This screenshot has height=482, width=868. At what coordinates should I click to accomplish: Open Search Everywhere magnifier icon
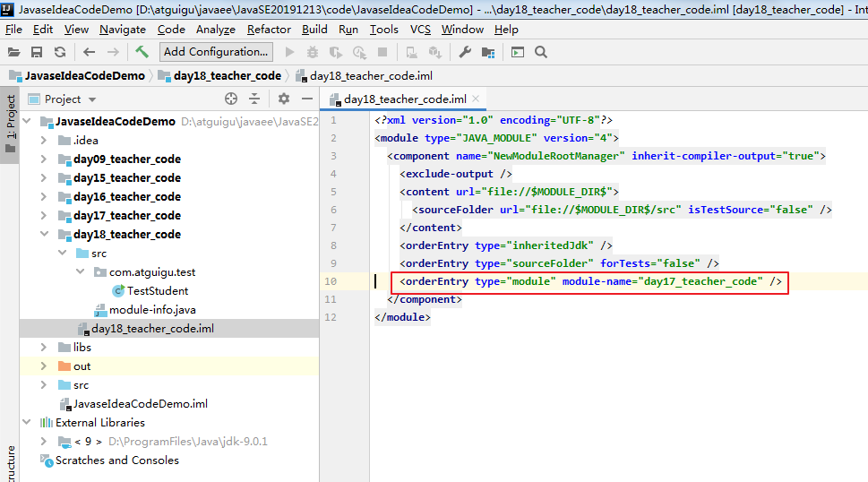(x=541, y=52)
